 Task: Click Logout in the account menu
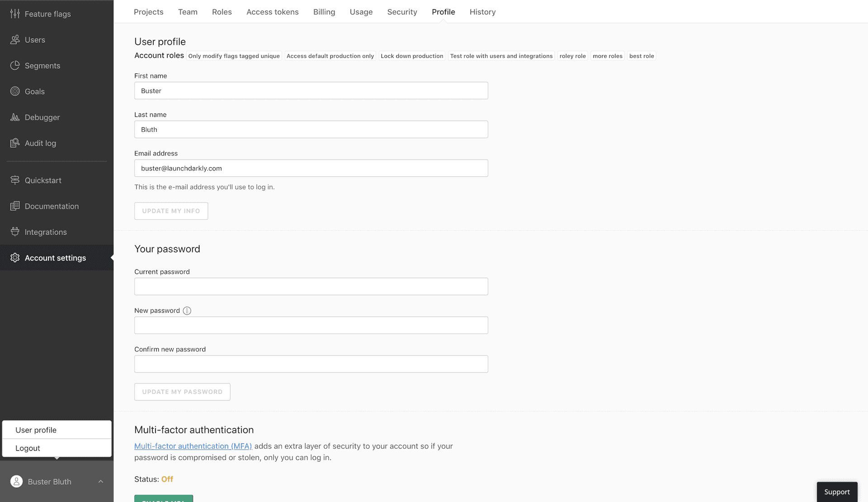tap(28, 448)
